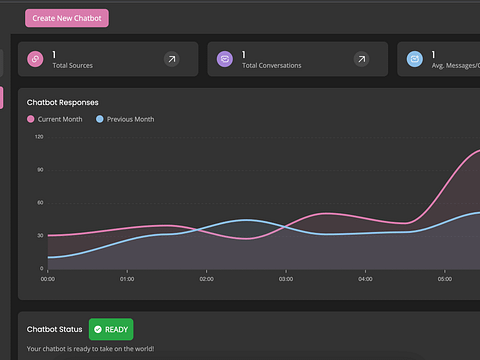
Task: Open the Total Sources arrow icon
Action: [172, 59]
